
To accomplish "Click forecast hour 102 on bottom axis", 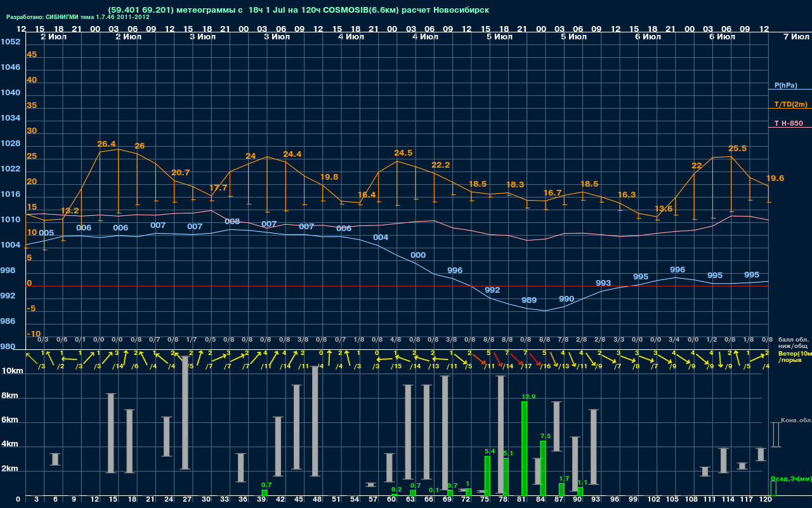I will tap(654, 500).
